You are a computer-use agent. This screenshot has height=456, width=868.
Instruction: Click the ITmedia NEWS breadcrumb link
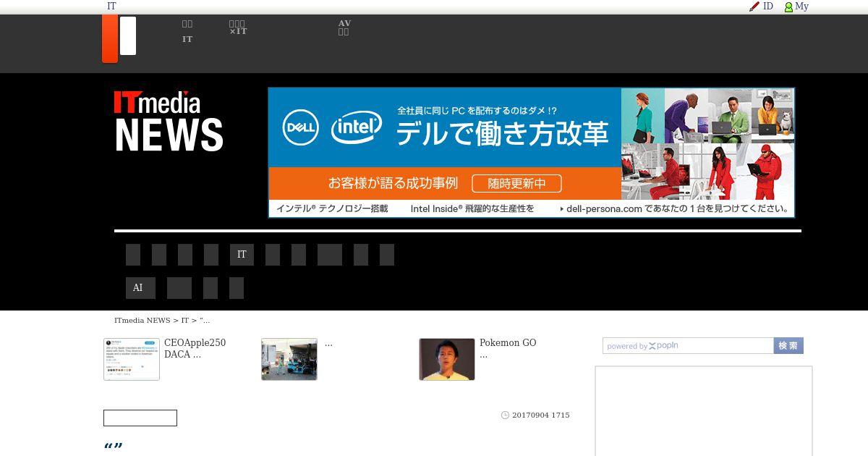pyautogui.click(x=142, y=320)
